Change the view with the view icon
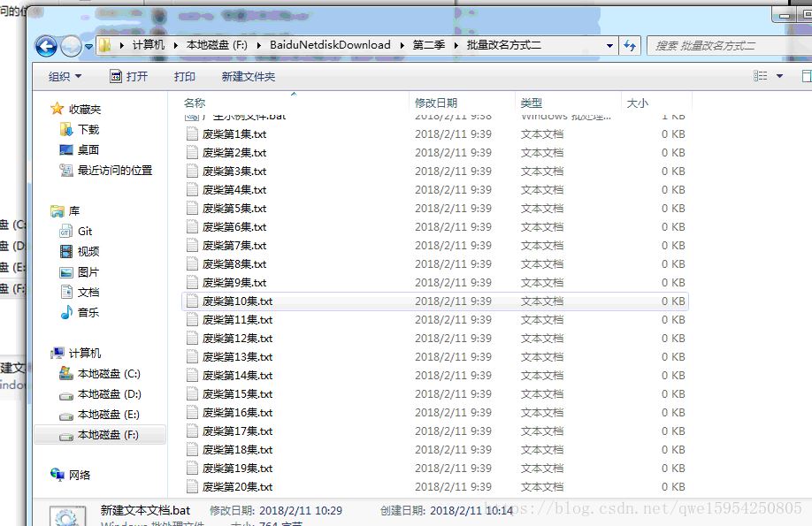The image size is (812, 526). coord(760,76)
